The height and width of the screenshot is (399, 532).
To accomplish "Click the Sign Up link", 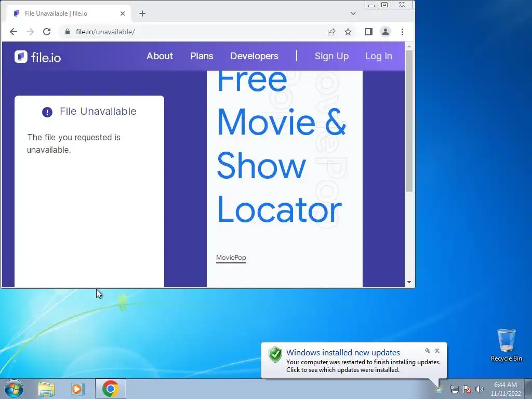I will click(331, 56).
